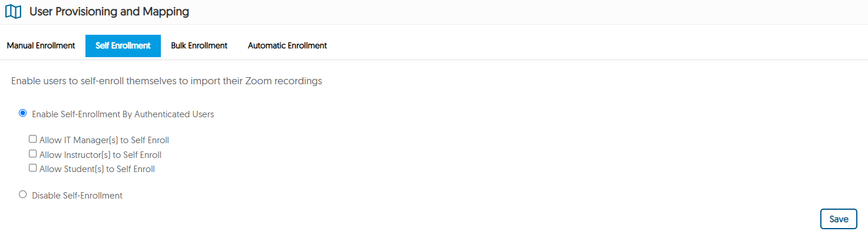The image size is (868, 241).
Task: Open the Bulk Enrollment tab
Action: [x=199, y=45]
